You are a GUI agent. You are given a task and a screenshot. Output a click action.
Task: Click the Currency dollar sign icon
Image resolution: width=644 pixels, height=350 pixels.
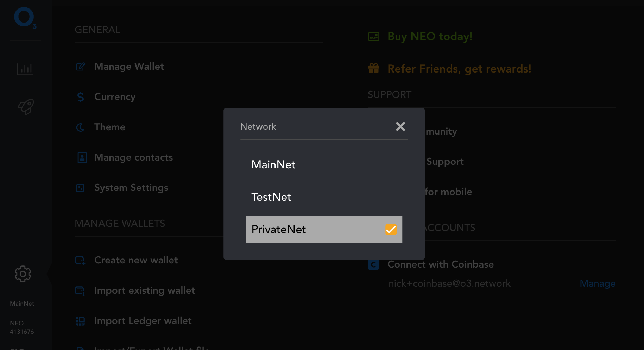pyautogui.click(x=81, y=97)
